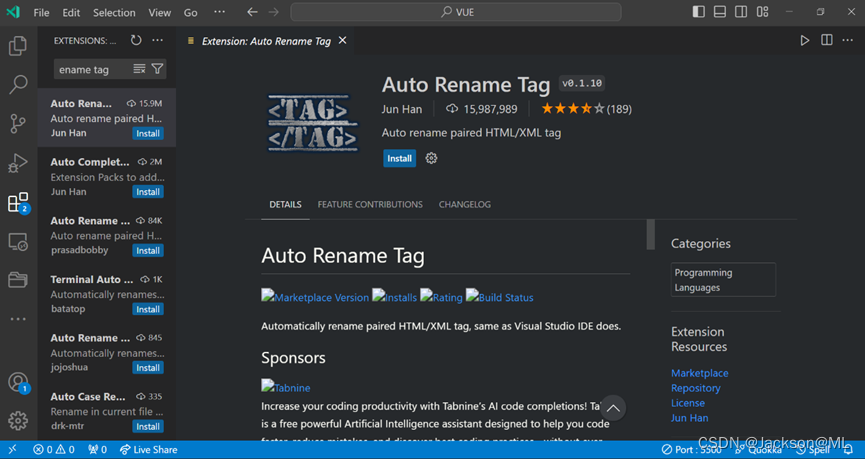Open the Marketplace resource link
865x459 pixels.
point(700,373)
